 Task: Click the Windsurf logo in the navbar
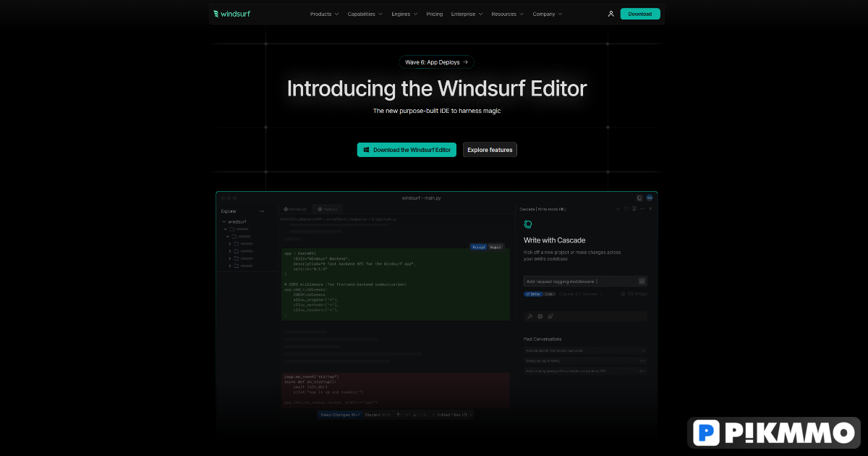(232, 14)
